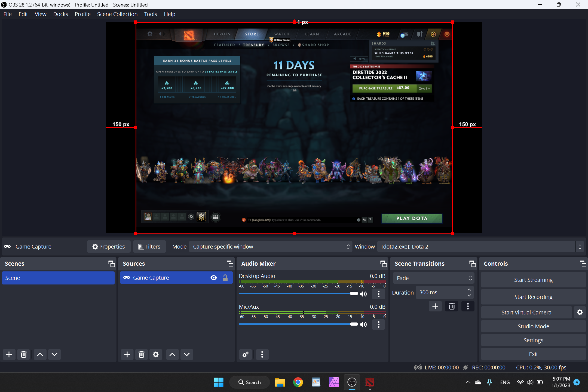Open the Scene Collection menu
588x392 pixels.
click(117, 14)
